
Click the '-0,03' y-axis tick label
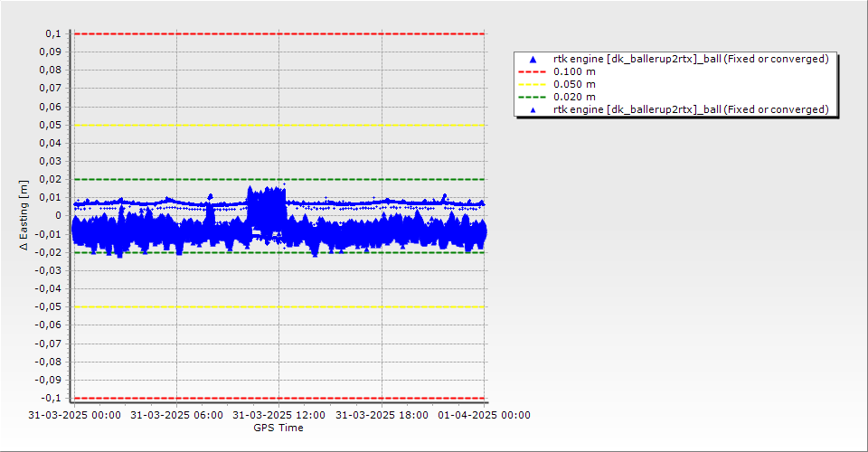click(49, 270)
